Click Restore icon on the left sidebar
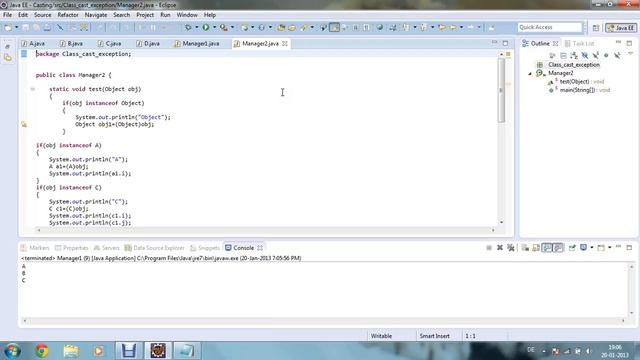640x360 pixels. pos(7,47)
